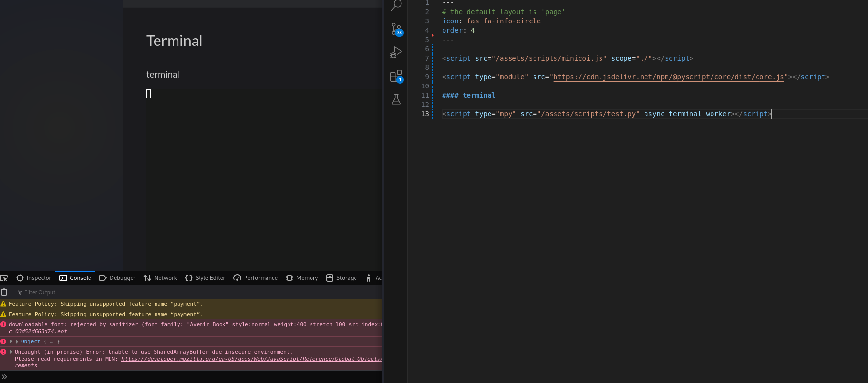Expand the Object value disclosure triangle
The image size is (868, 383).
tap(17, 342)
